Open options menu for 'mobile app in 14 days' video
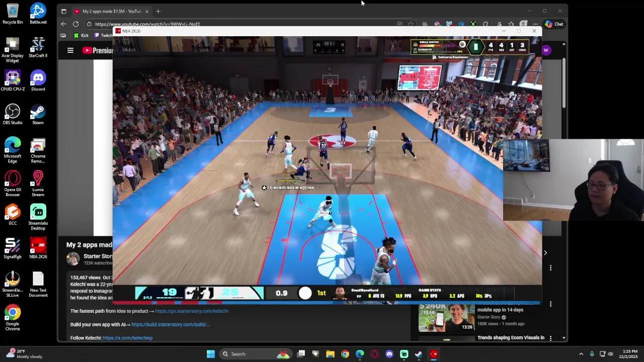Image resolution: width=644 pixels, height=362 pixels. tap(550, 304)
